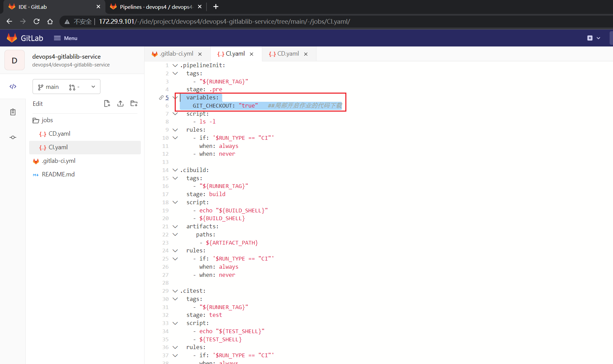Go to browser home icon
The image size is (613, 364).
point(50,21)
